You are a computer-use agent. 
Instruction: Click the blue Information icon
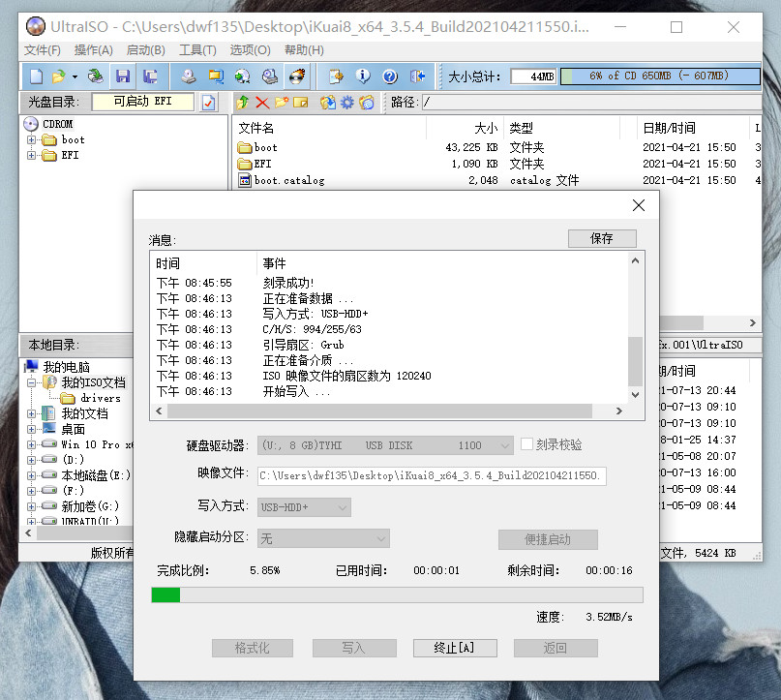coord(363,76)
